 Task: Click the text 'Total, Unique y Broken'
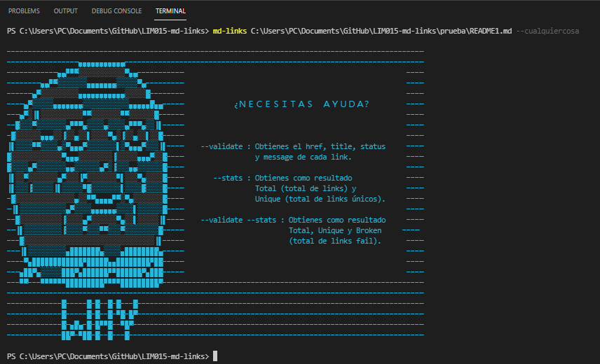[x=335, y=230]
